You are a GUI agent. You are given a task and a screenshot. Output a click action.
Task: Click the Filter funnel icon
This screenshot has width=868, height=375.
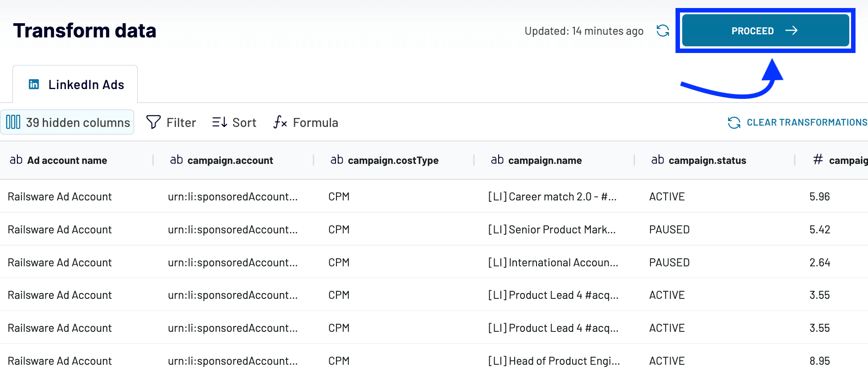[154, 122]
